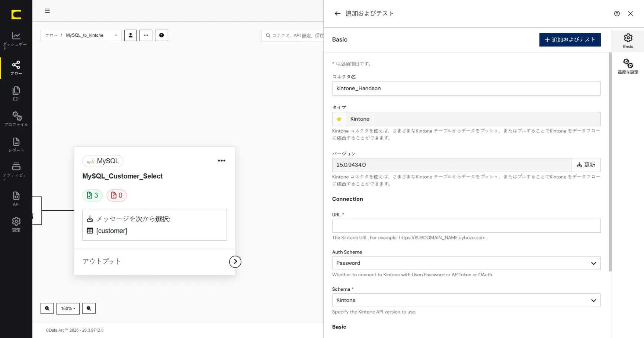Toggle the hamburger navigation menu

[47, 11]
